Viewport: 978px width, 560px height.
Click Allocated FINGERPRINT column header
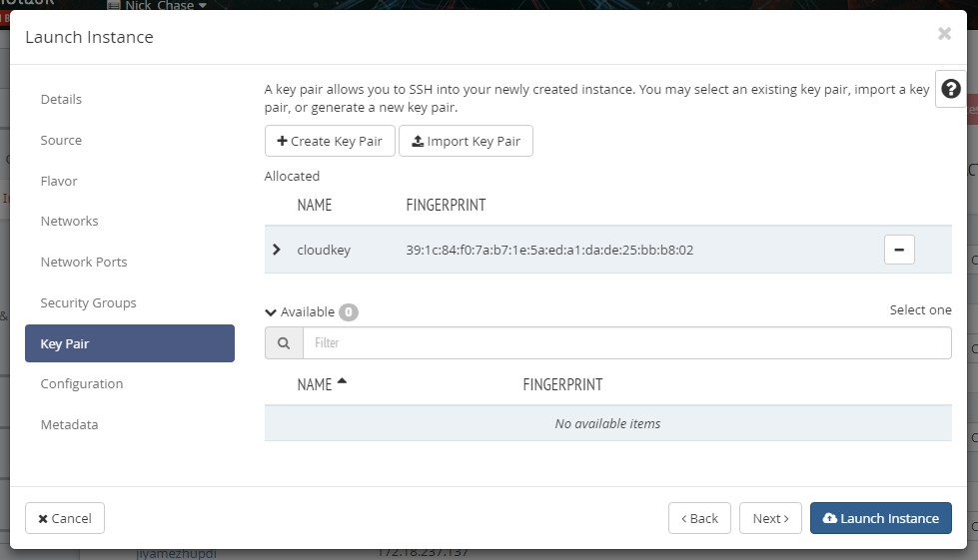446,205
